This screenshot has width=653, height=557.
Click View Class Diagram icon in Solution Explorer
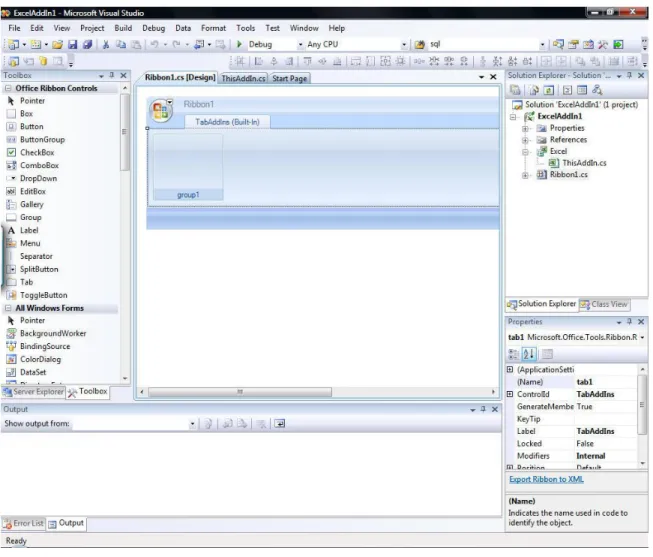tap(597, 90)
